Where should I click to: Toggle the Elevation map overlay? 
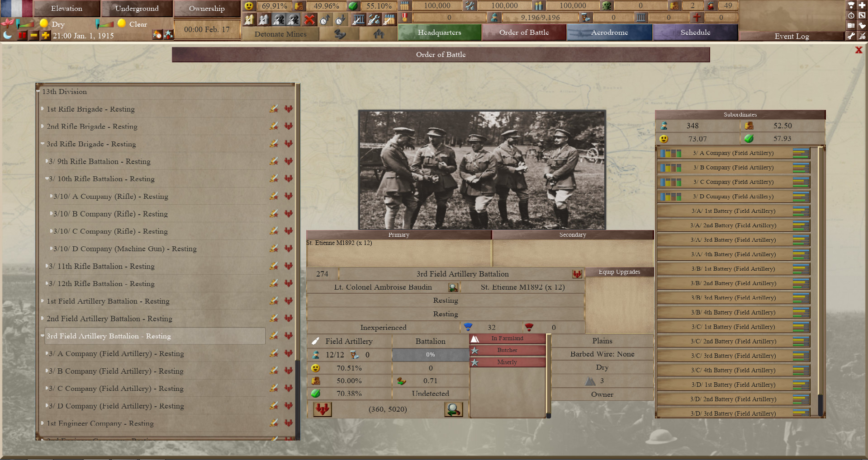coord(66,8)
